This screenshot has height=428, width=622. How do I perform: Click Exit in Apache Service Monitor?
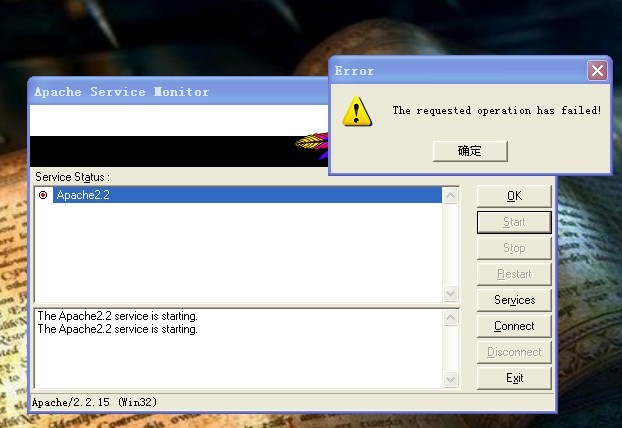pyautogui.click(x=514, y=378)
